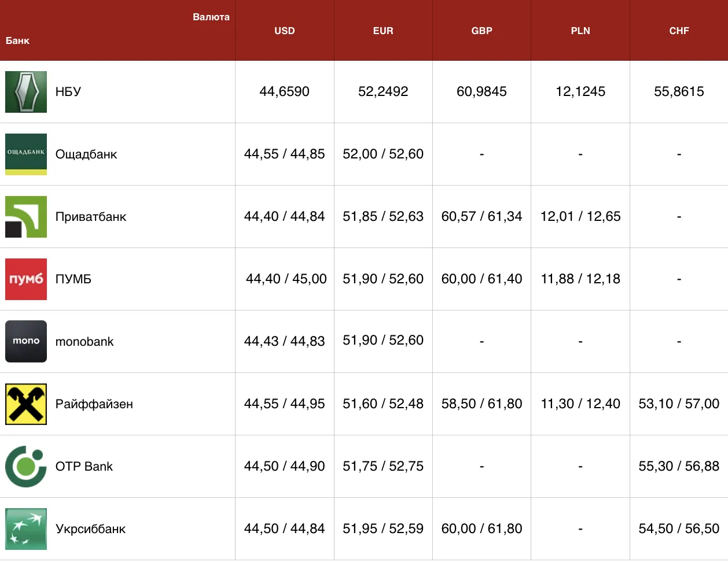
Task: Click the OTP Bank green logo
Action: [x=26, y=467]
